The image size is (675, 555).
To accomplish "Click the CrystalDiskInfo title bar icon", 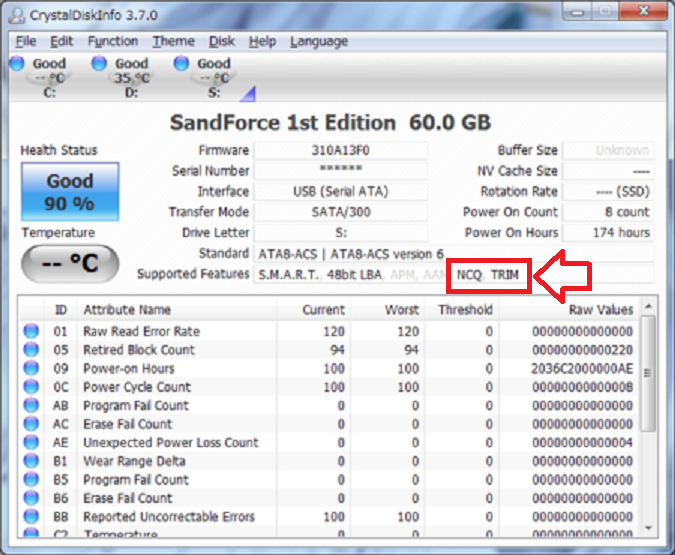I will pos(17,16).
